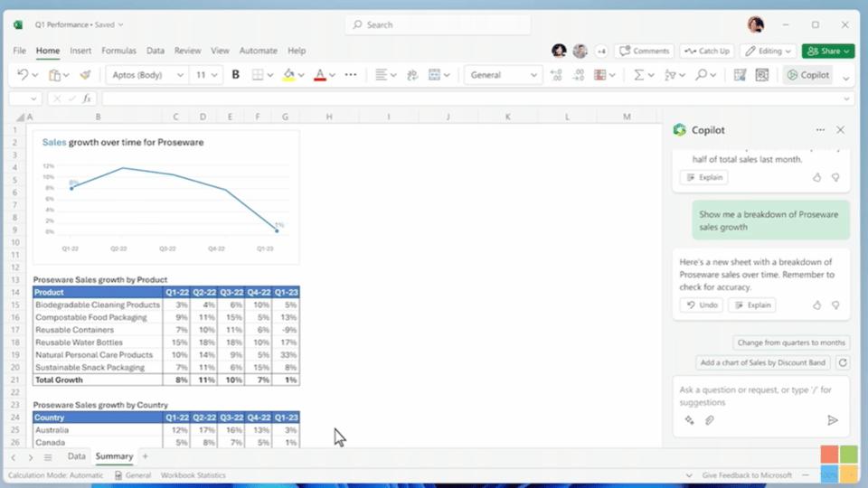
Task: Toggle Wrap Text icon
Action: (412, 75)
